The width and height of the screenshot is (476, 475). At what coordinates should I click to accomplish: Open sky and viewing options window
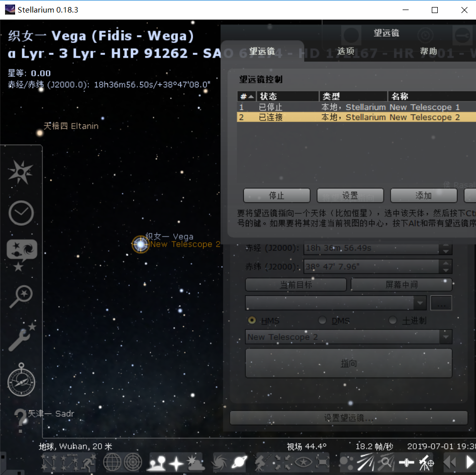tap(22, 255)
